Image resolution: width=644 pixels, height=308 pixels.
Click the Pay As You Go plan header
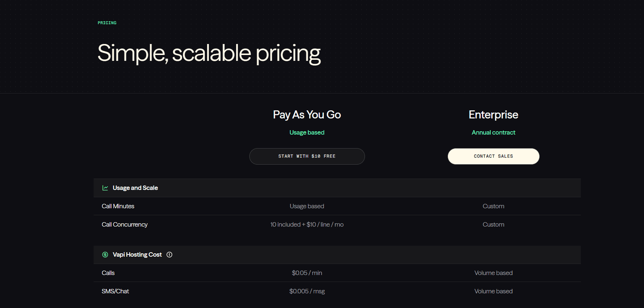coord(307,114)
